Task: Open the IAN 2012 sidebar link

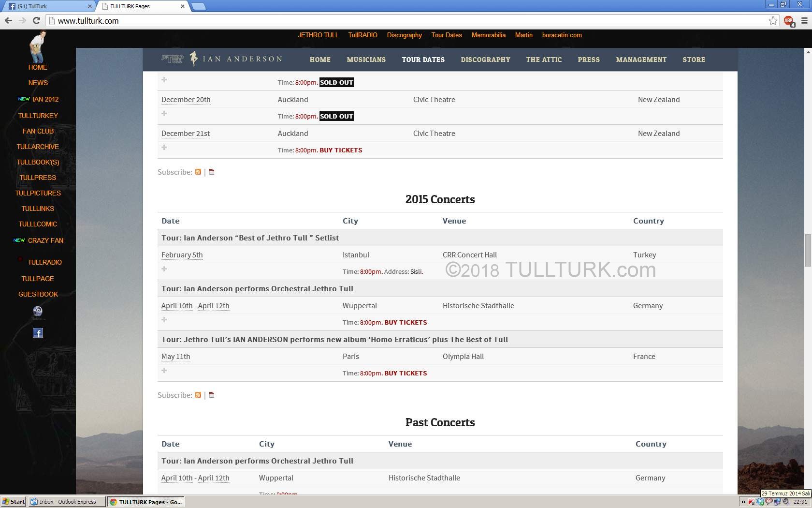Action: pos(45,99)
